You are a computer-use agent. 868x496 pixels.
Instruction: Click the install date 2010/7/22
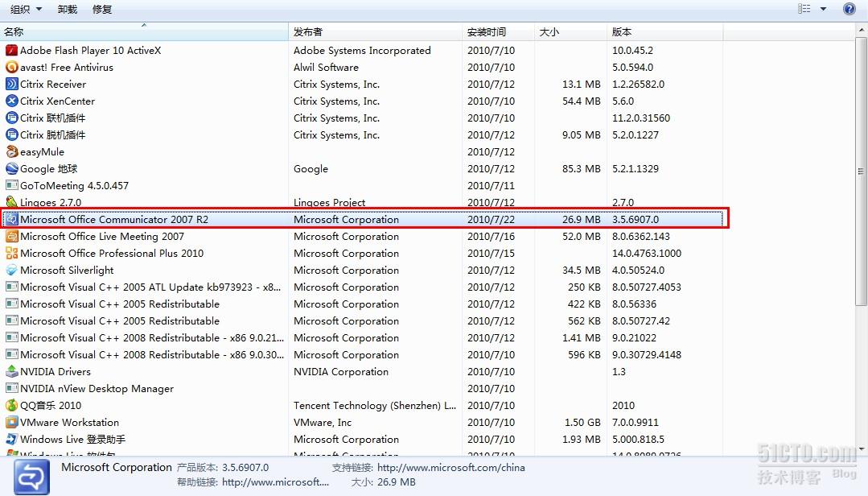click(x=491, y=220)
